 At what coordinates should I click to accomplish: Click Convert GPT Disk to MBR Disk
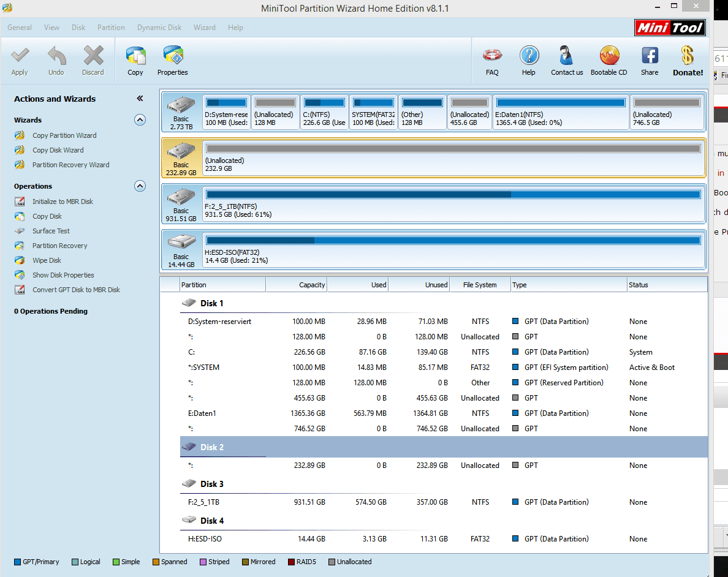coord(76,290)
